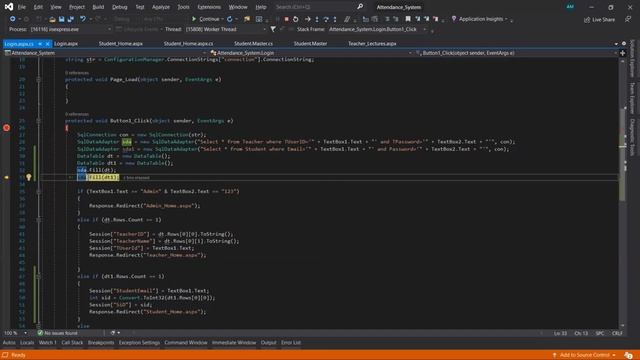Viewport: 640px width, 360px height.
Task: Toggle the red breakpoint on line 26
Action: pyautogui.click(x=7, y=128)
